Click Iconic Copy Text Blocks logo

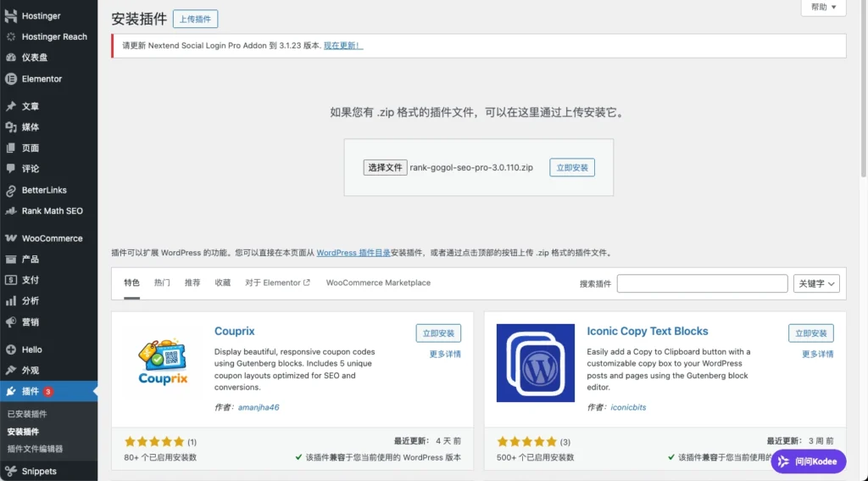coord(536,363)
